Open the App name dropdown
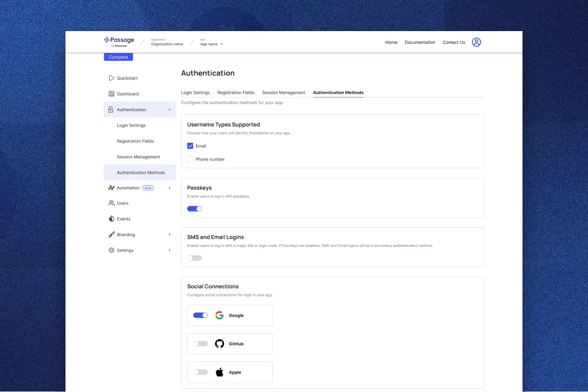Viewport: 588px width, 392px height. pyautogui.click(x=211, y=44)
